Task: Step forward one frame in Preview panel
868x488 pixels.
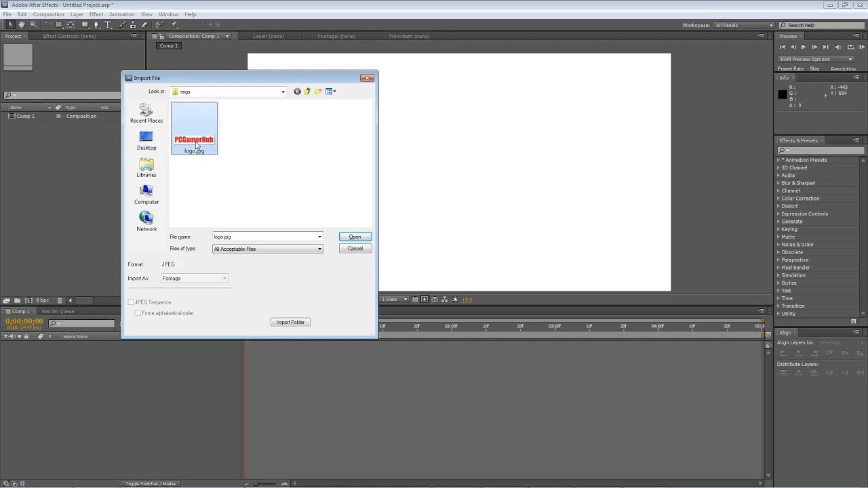Action: 814,47
